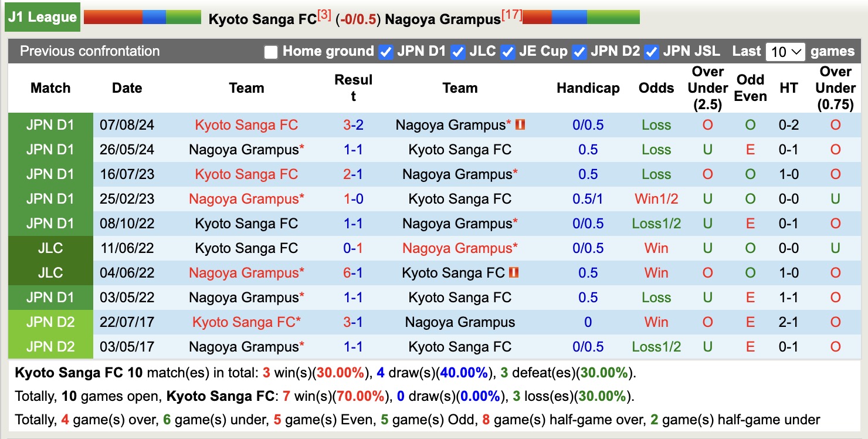The height and width of the screenshot is (439, 868).
Task: Select the JLC badge for the 11/06/22 match
Action: pyautogui.click(x=50, y=248)
